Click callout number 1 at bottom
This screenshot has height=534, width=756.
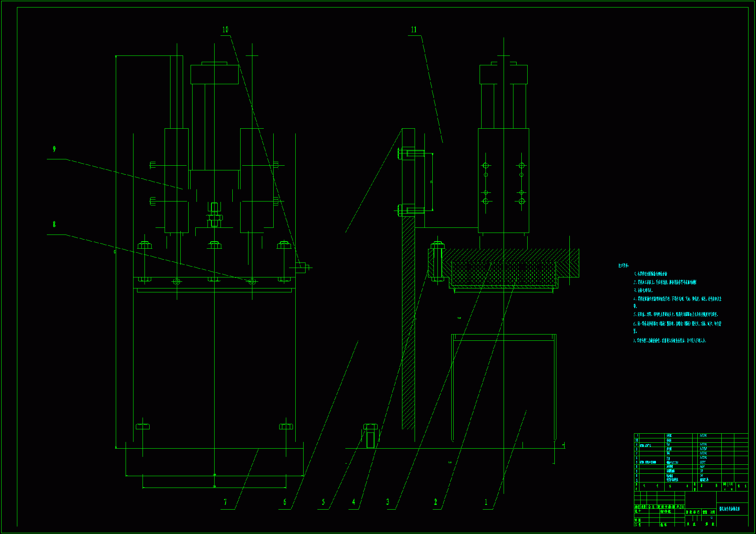click(486, 502)
